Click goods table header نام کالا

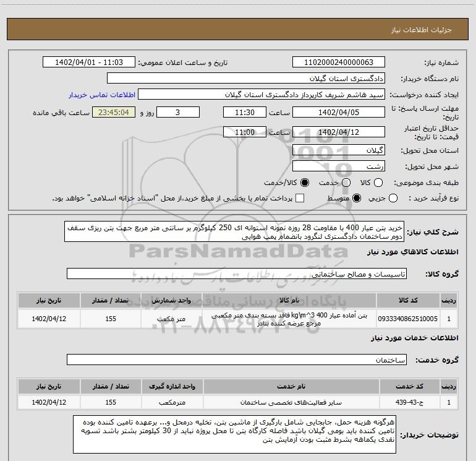click(289, 300)
